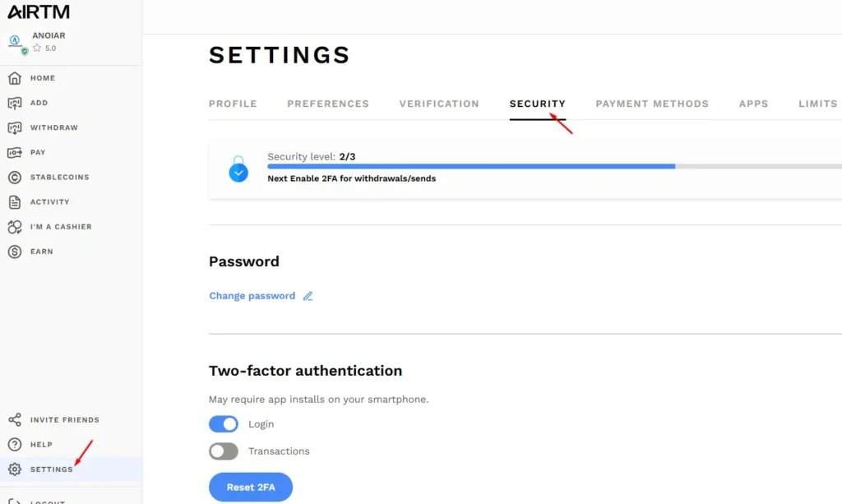The height and width of the screenshot is (504, 842).
Task: Go to the Verification tab
Action: click(439, 104)
